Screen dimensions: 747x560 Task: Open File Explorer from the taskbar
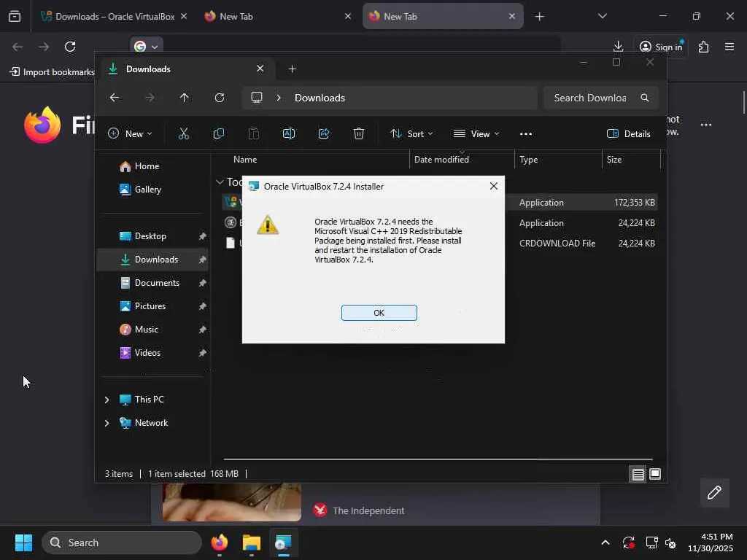pos(252,542)
